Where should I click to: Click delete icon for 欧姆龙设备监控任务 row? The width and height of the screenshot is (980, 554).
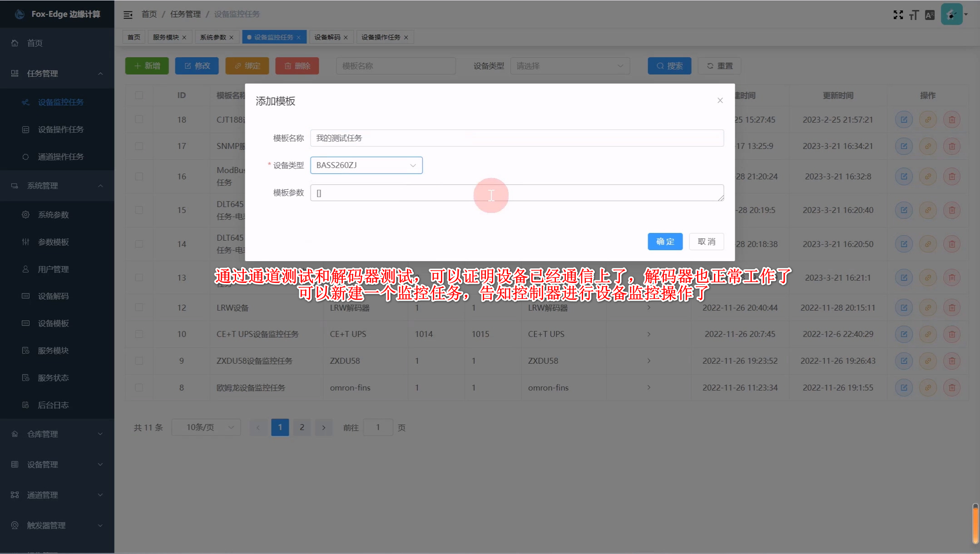(952, 387)
